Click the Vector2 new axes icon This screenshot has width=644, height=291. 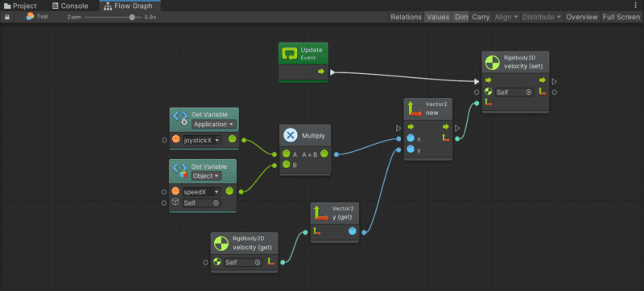click(414, 109)
